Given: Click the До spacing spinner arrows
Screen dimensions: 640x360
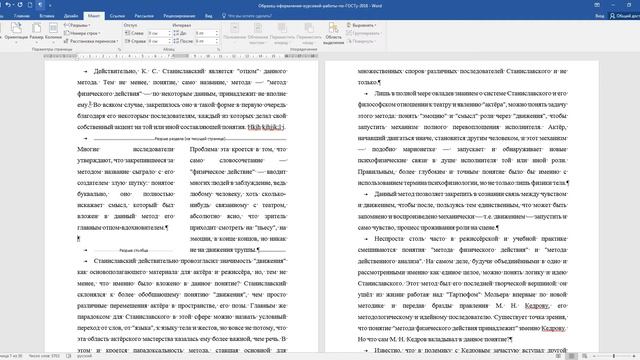Looking at the screenshot, I should (217, 33).
